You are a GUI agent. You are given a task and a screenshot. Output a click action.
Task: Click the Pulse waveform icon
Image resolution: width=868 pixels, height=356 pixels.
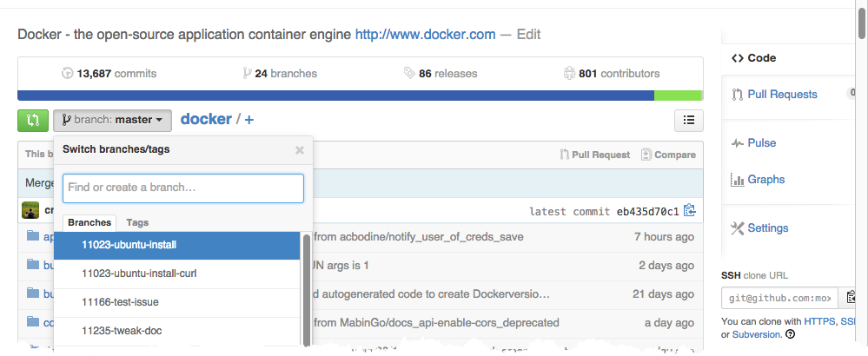[738, 143]
